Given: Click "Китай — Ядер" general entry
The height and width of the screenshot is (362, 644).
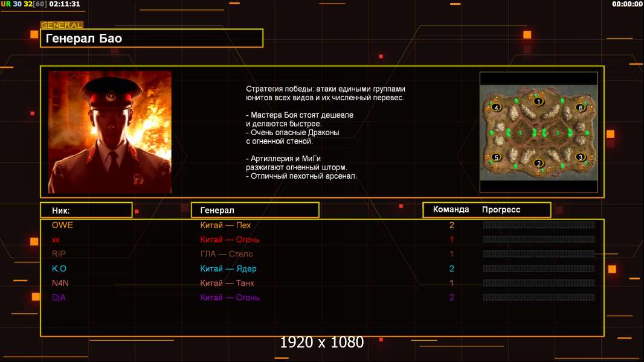Looking at the screenshot, I should coord(228,268).
